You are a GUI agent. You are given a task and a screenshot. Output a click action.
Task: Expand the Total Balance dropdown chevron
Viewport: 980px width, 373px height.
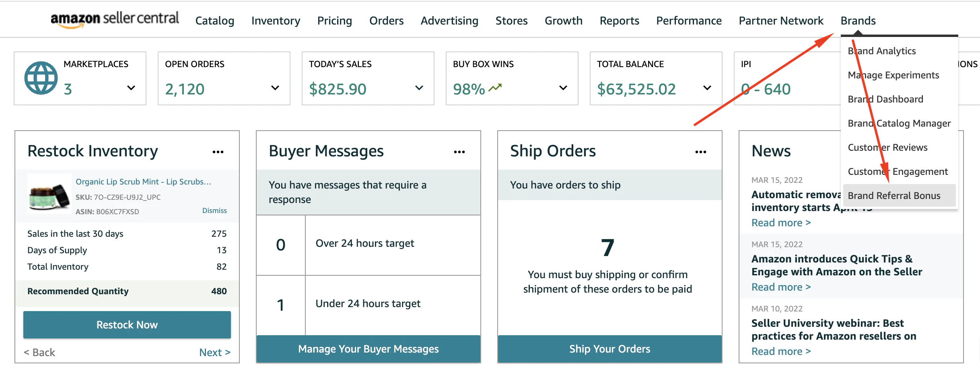tap(707, 88)
